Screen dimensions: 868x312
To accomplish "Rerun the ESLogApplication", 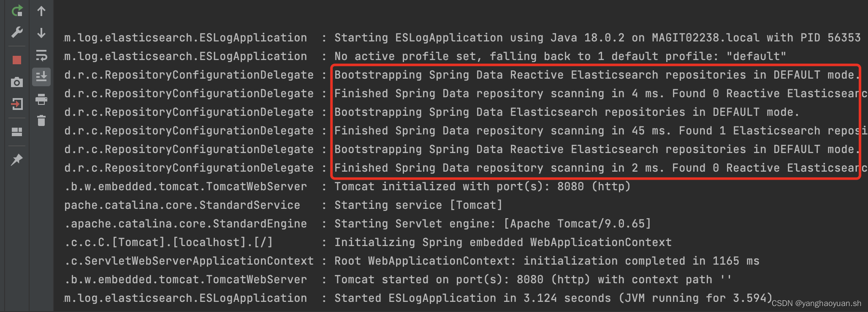I will pos(17,11).
